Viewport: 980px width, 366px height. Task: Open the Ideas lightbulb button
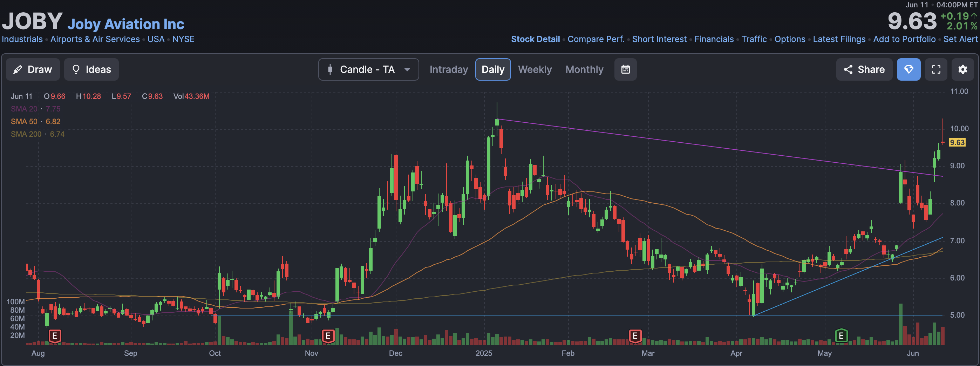(x=91, y=69)
